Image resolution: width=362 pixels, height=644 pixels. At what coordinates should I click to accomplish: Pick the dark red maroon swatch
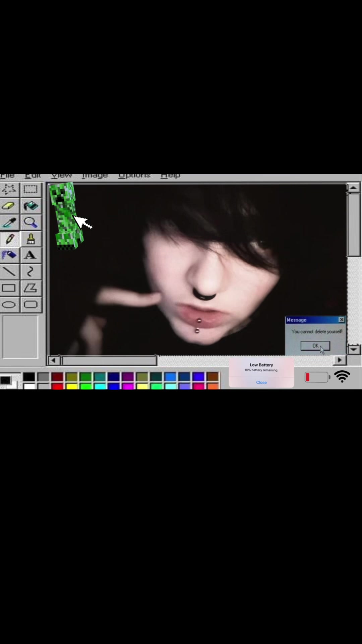[x=57, y=377]
